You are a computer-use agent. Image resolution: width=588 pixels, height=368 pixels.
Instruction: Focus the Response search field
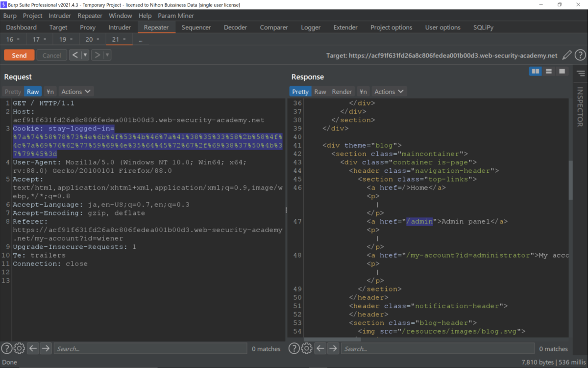pos(438,348)
